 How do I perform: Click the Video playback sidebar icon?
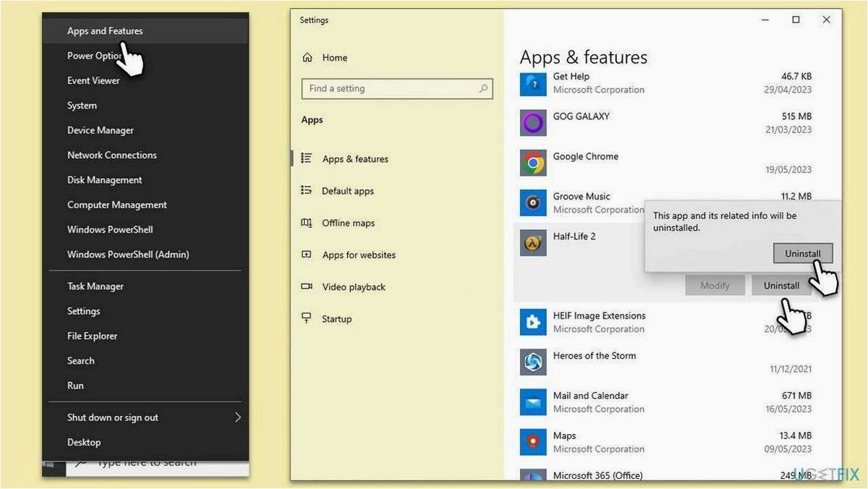tap(306, 286)
